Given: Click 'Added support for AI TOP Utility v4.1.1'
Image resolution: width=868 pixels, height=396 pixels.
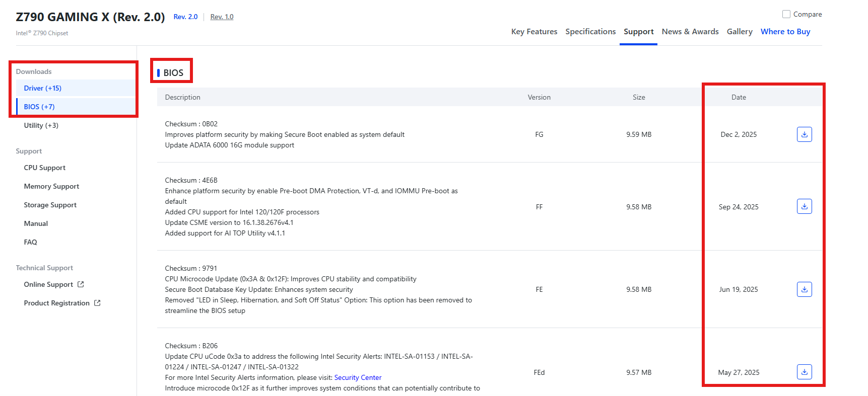Looking at the screenshot, I should (225, 233).
